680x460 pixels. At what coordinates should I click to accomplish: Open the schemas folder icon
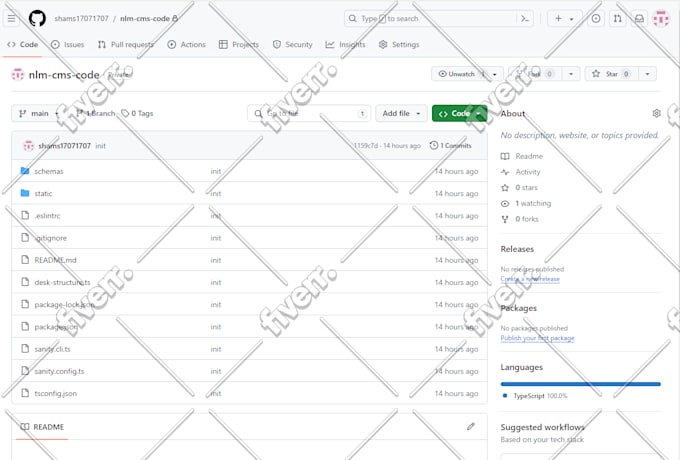(x=25, y=171)
